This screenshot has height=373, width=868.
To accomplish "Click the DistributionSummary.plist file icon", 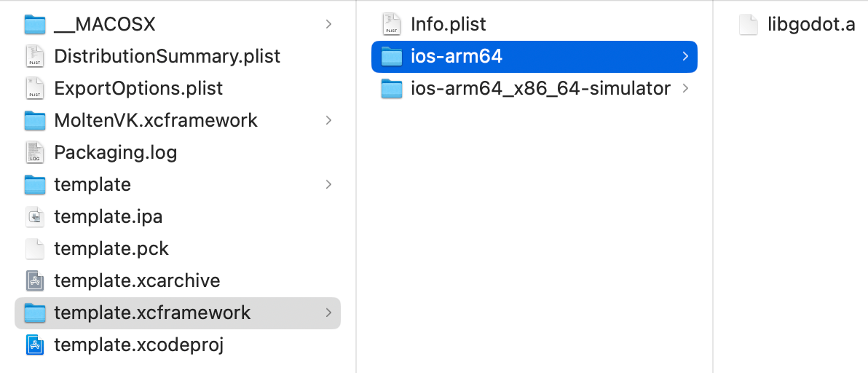I will tap(35, 56).
